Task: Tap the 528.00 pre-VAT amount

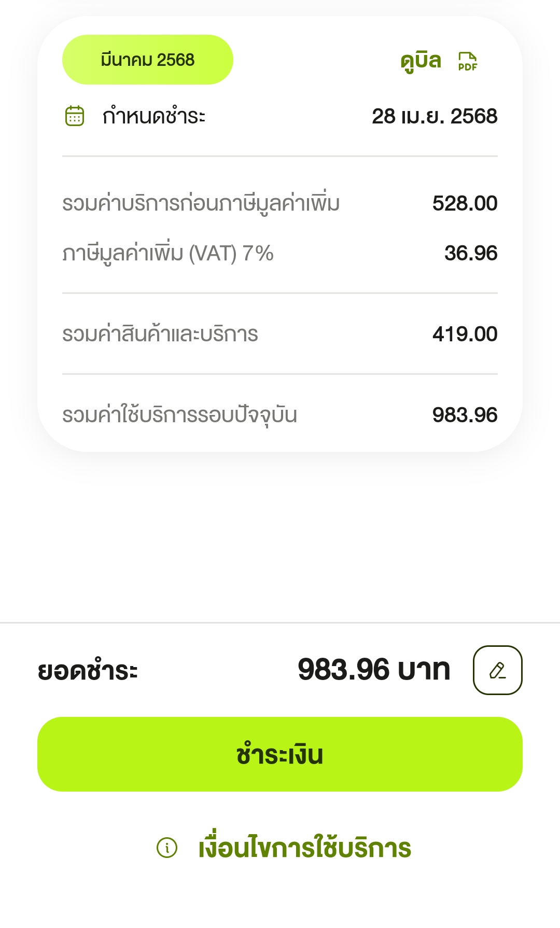Action: click(x=465, y=203)
